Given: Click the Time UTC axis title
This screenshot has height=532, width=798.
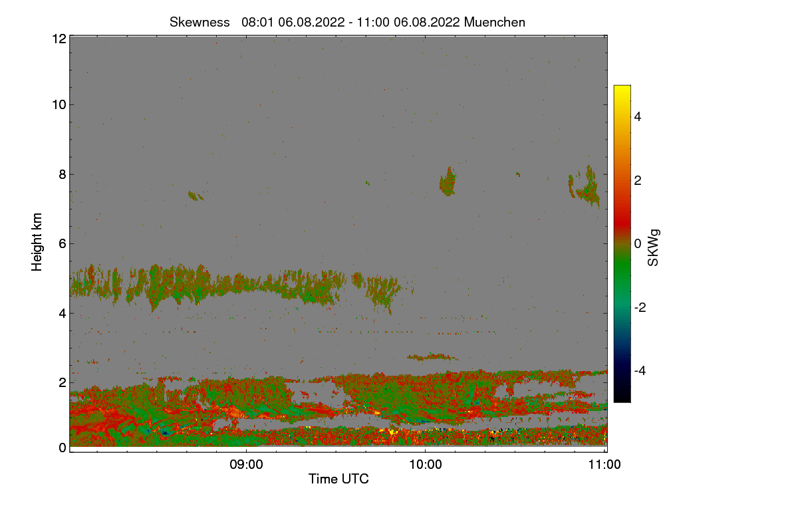Looking at the screenshot, I should [x=338, y=479].
